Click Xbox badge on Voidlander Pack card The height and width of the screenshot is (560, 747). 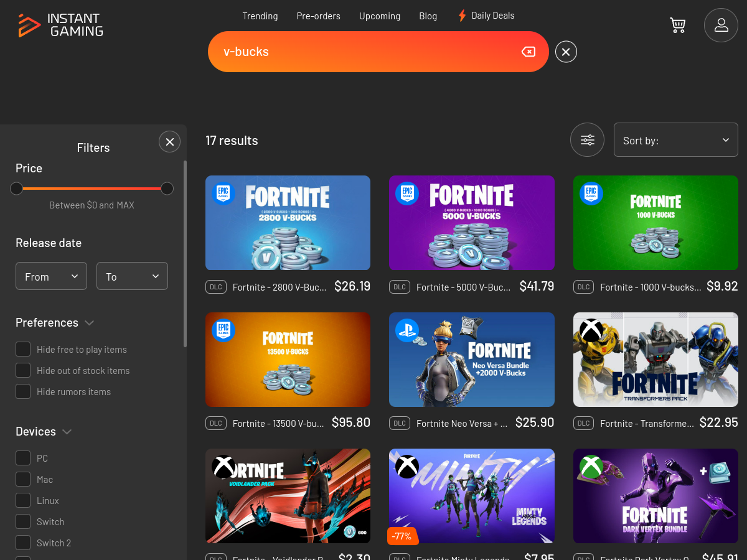click(223, 467)
